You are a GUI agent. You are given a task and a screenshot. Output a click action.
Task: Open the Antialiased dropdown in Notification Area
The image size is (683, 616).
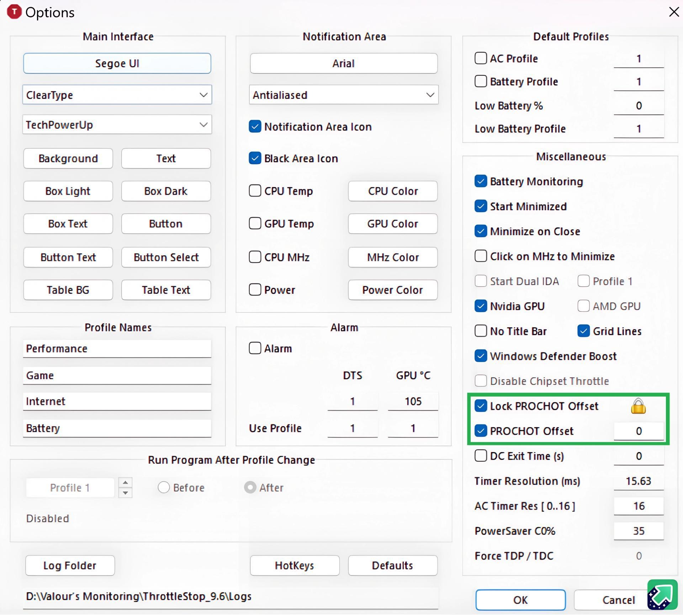click(x=344, y=95)
